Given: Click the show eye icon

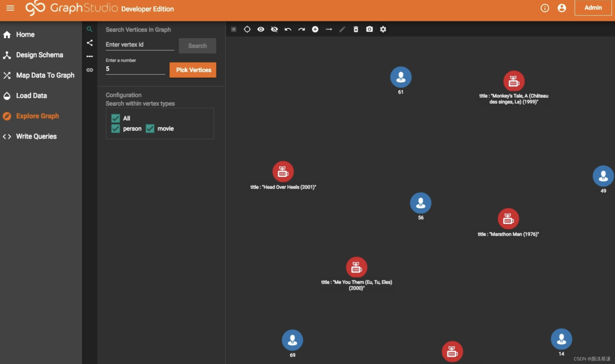Looking at the screenshot, I should (261, 29).
